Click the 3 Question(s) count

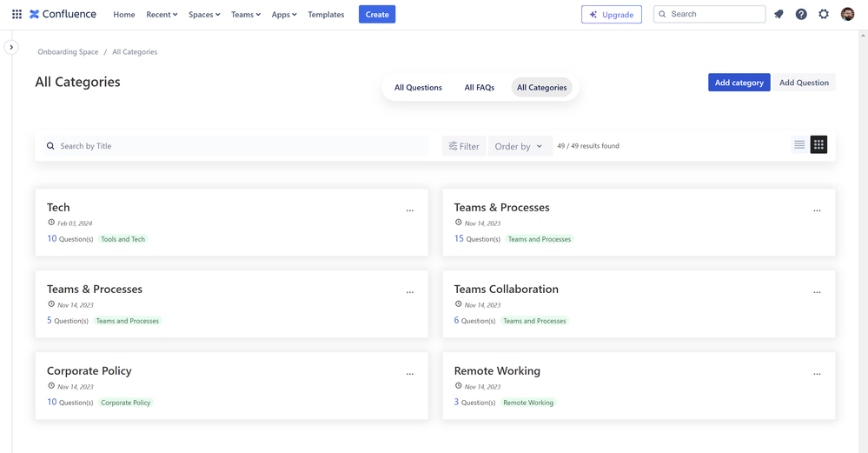click(x=475, y=403)
